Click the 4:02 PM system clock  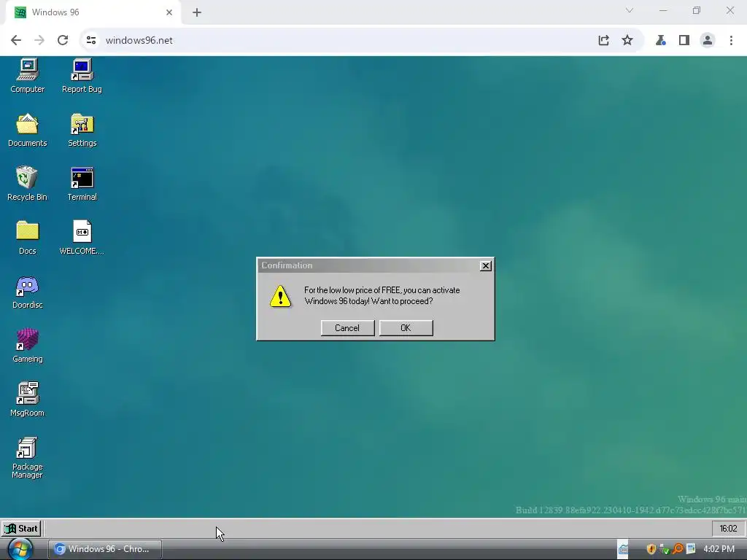pyautogui.click(x=719, y=549)
